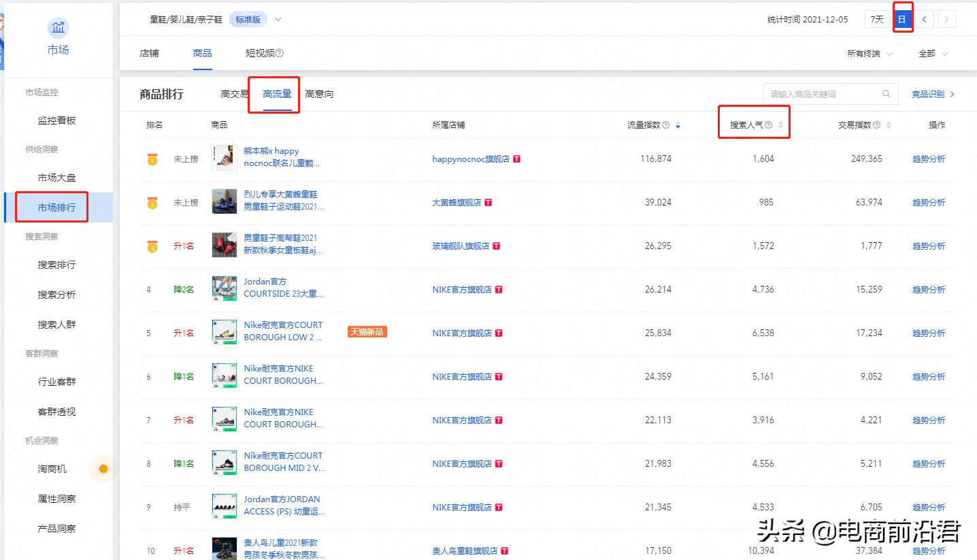The width and height of the screenshot is (977, 560).
Task: Open product Jordan官方JORDAN ACCESS (PS)
Action: coord(284,506)
